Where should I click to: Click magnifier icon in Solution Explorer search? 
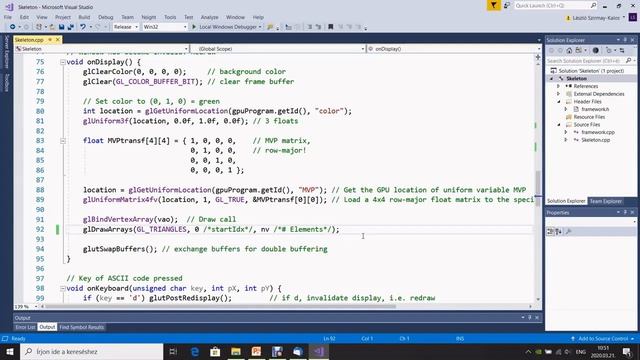[628, 60]
